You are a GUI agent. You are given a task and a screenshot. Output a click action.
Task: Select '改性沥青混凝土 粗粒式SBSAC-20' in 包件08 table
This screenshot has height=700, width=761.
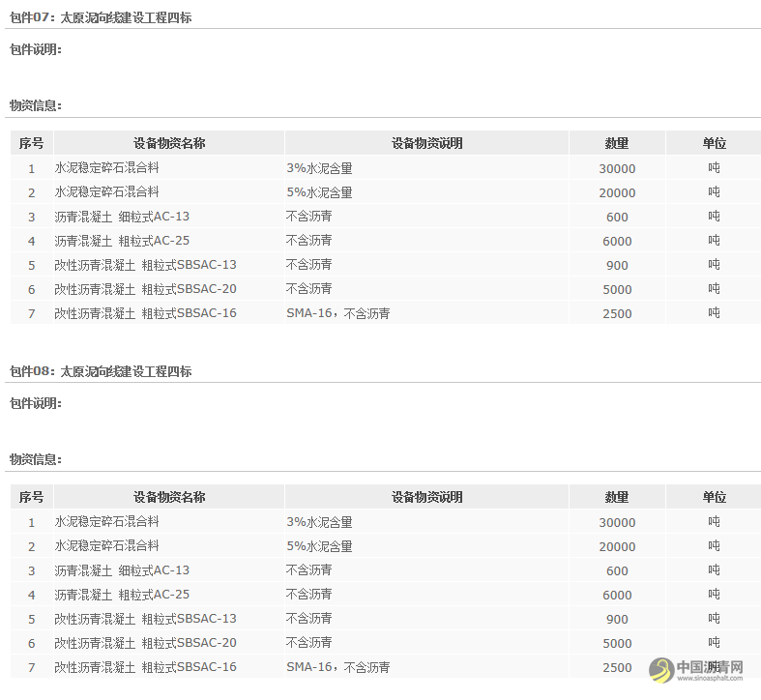pyautogui.click(x=146, y=643)
